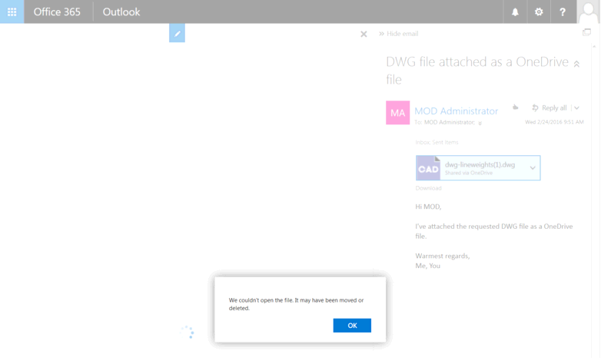Open the settings gear
Screen dimensions: 601x364
539,12
